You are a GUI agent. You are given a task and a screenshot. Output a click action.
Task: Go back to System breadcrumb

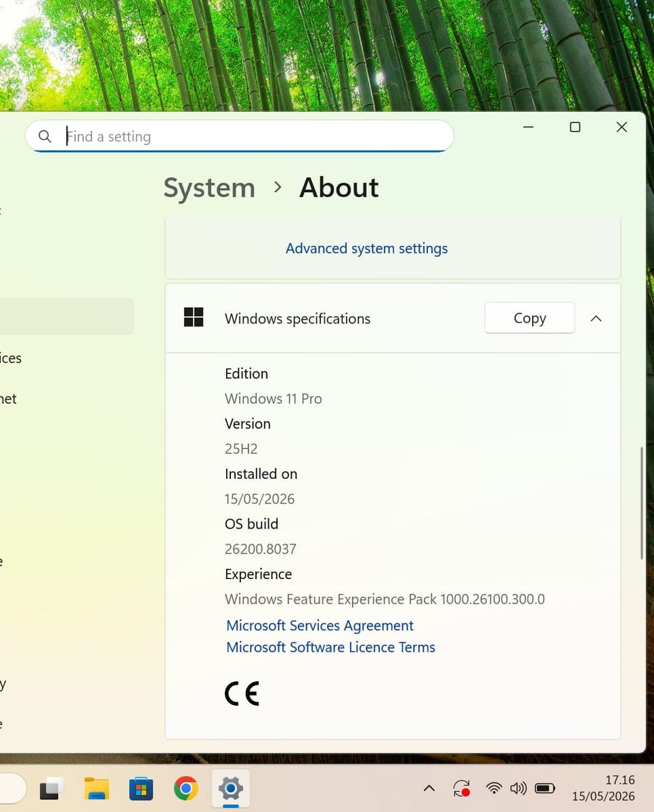(x=209, y=187)
